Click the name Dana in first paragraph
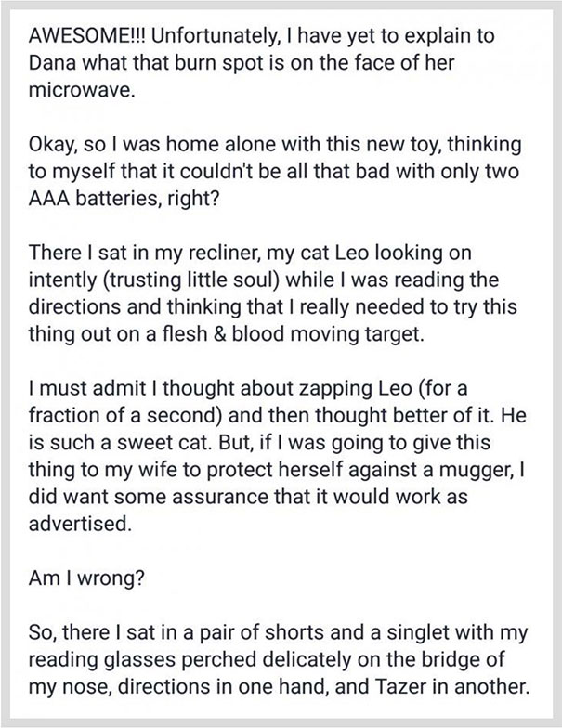 coord(52,63)
